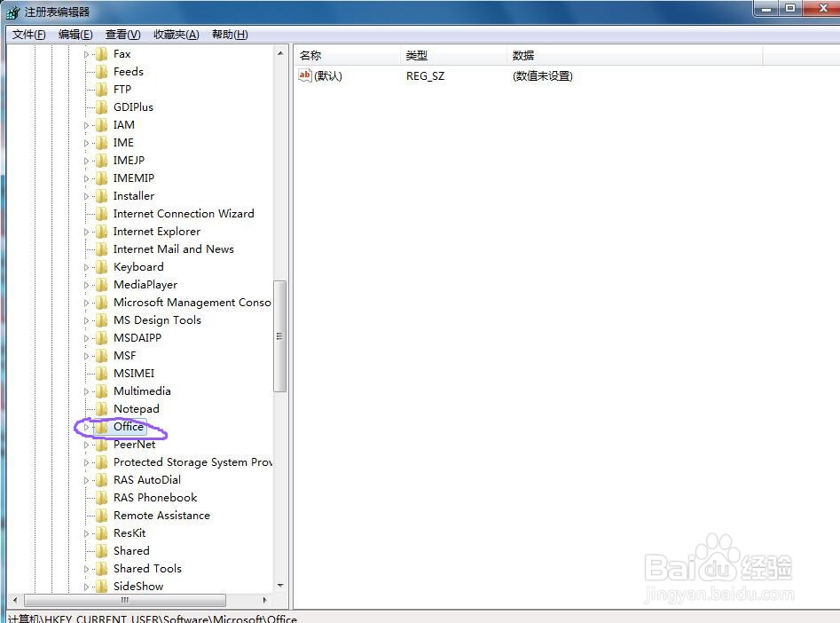Image resolution: width=840 pixels, height=623 pixels.
Task: Click the vertical scrollbar thumb in tree
Action: pos(279,336)
